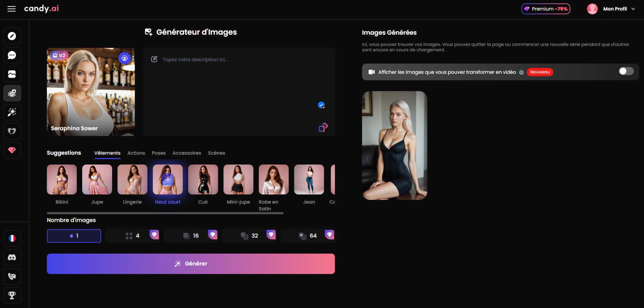Switch to the Actions tab
The image size is (644, 308).
136,153
